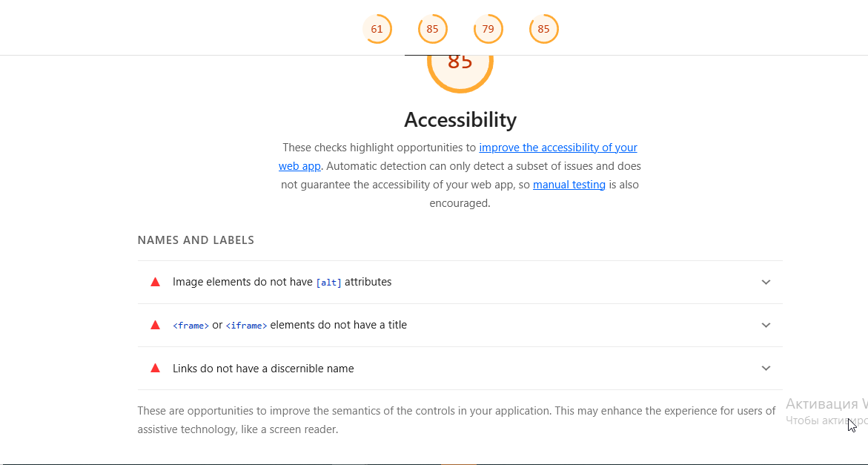Select "Links do not have a discernible name"
The image size is (868, 465).
(263, 369)
